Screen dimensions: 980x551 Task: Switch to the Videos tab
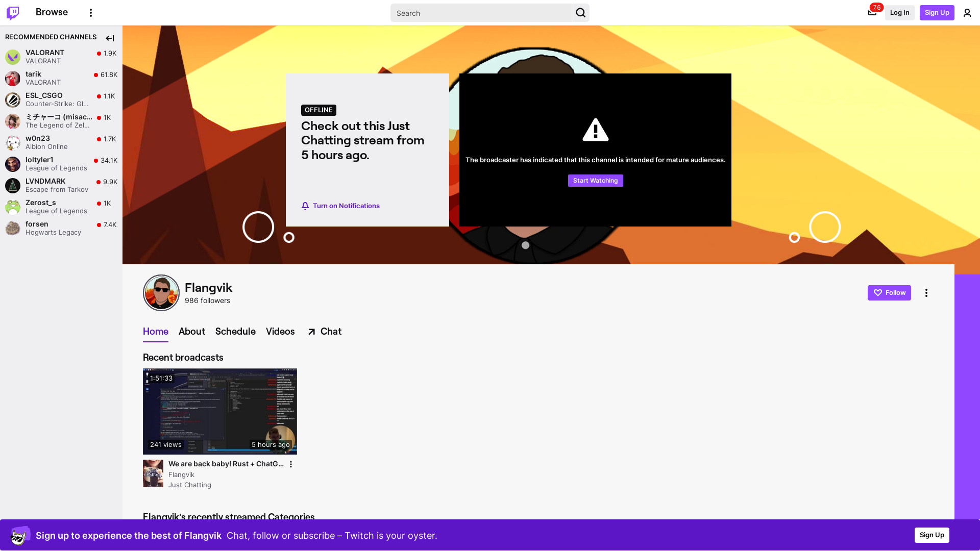click(x=280, y=332)
